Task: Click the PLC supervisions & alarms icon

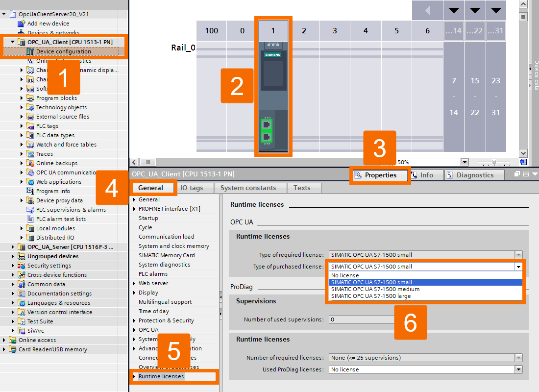Action: (x=30, y=209)
